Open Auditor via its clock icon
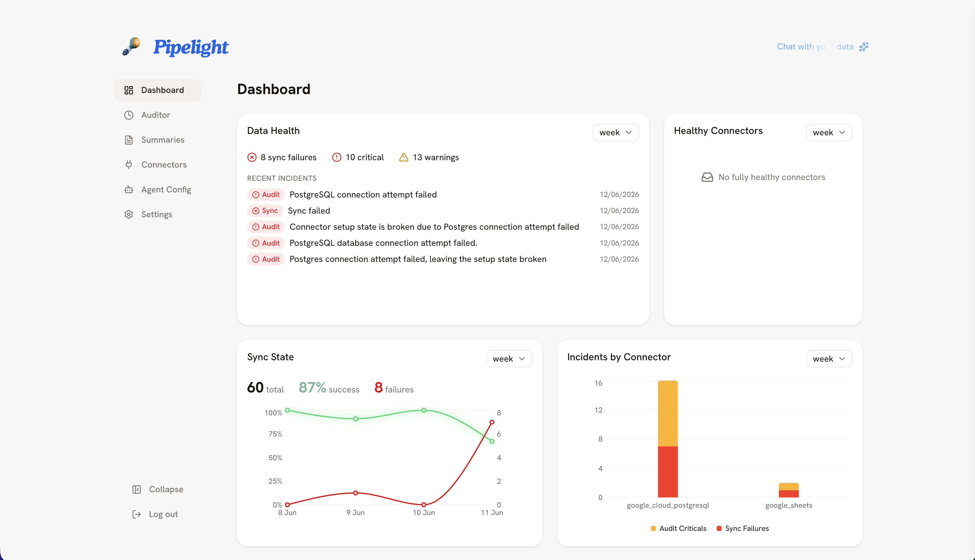 point(129,115)
